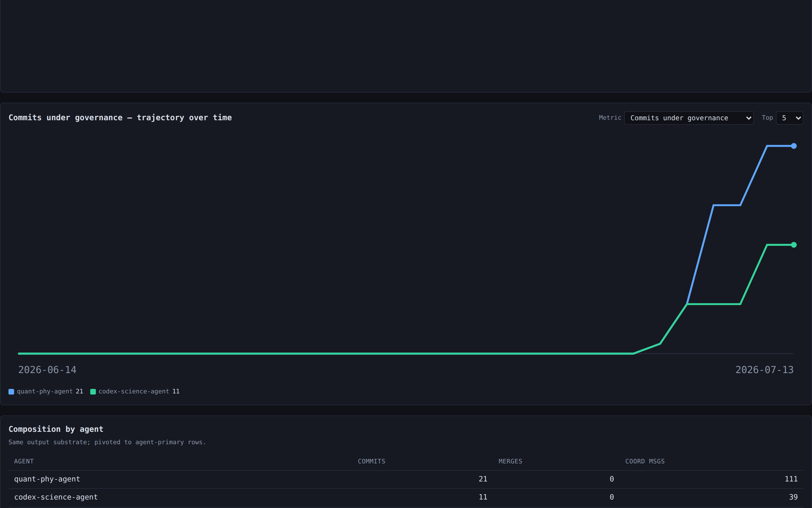This screenshot has height=508, width=812.
Task: Click the blue quant-phy-agent legend swatch
Action: click(11, 392)
